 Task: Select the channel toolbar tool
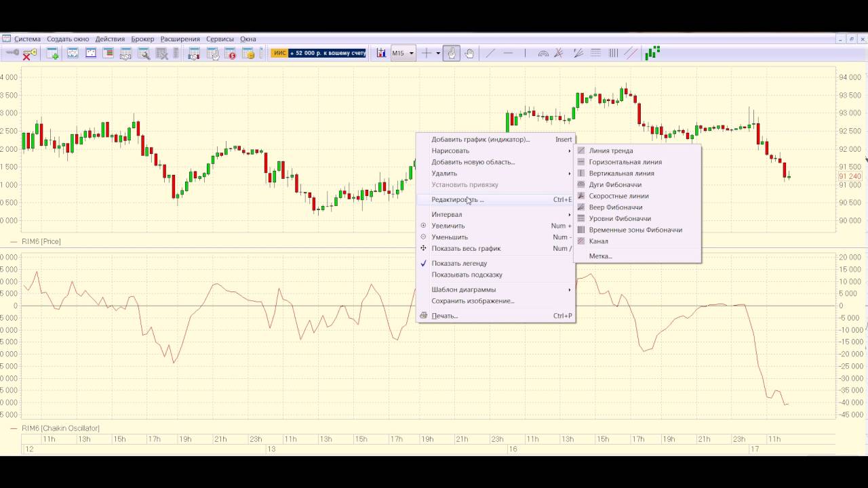click(x=631, y=53)
